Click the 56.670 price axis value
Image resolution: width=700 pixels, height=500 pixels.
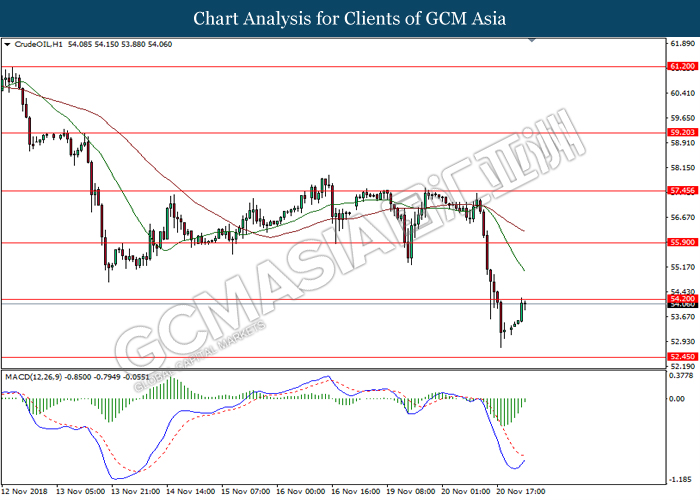point(683,217)
